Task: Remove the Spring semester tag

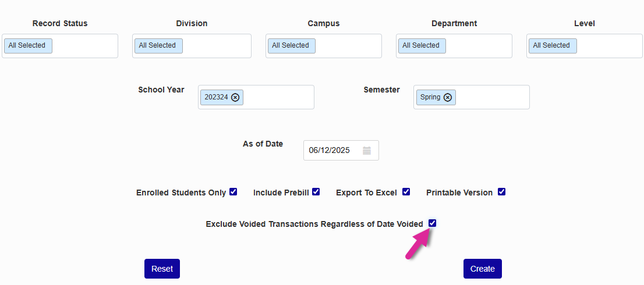Action: pos(448,98)
